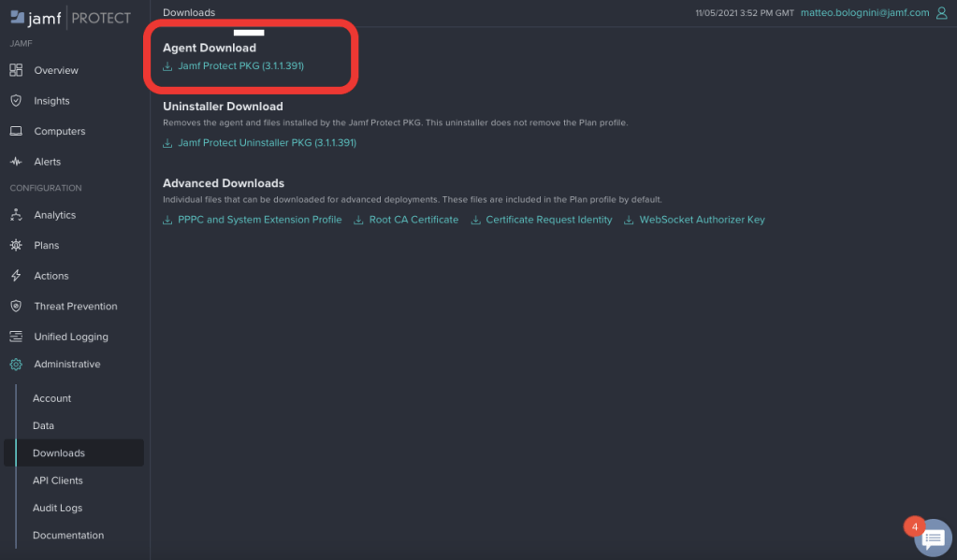Open the chat support bubble
Image resolution: width=957 pixels, height=560 pixels.
click(932, 538)
